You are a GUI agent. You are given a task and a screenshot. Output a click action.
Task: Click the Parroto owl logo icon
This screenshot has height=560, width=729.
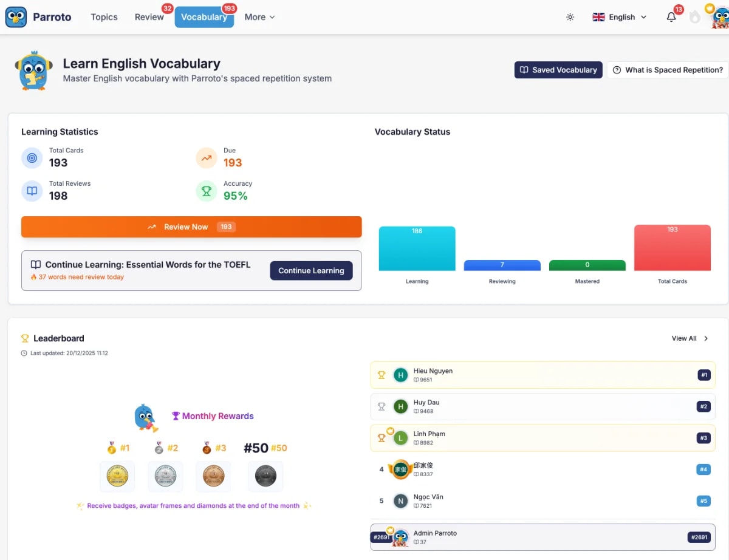pyautogui.click(x=16, y=17)
